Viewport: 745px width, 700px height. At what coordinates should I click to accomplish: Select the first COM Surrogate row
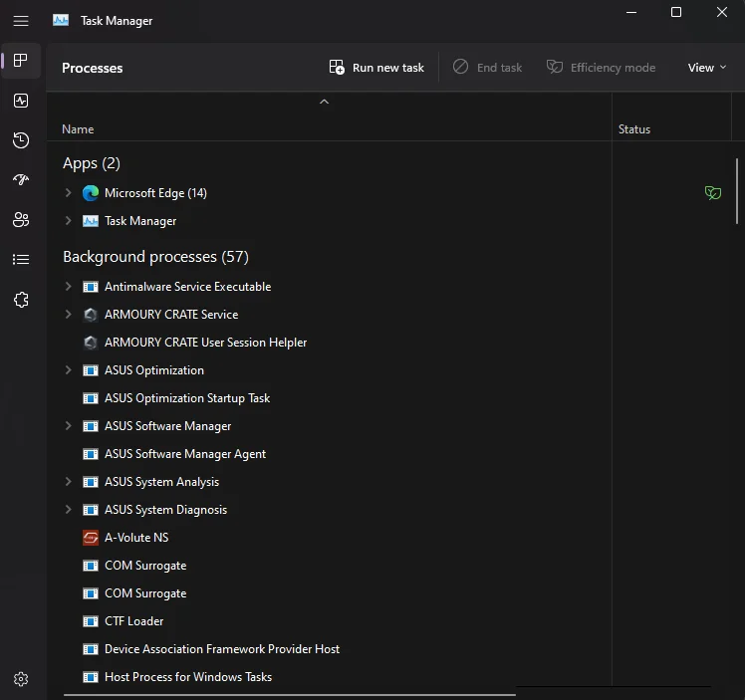(x=329, y=566)
